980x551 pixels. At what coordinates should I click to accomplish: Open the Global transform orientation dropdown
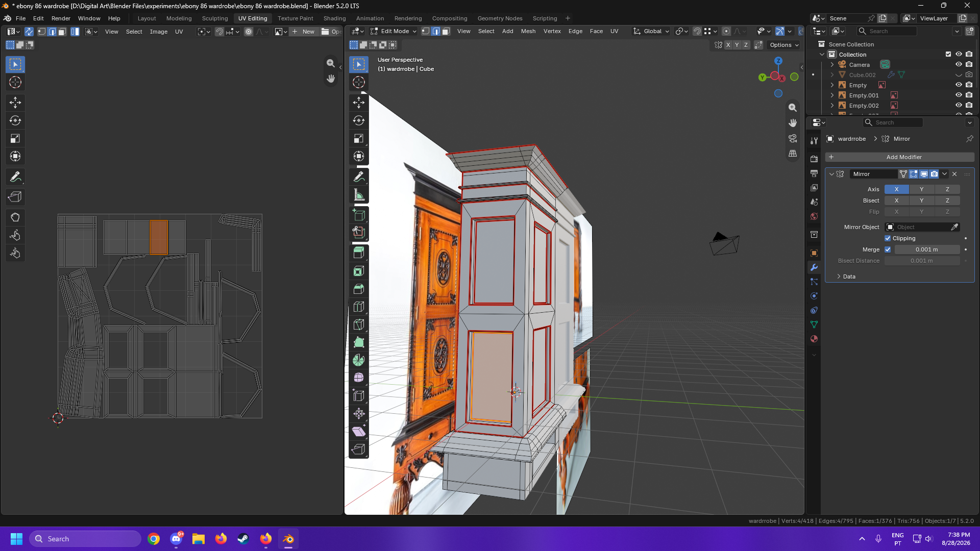651,31
